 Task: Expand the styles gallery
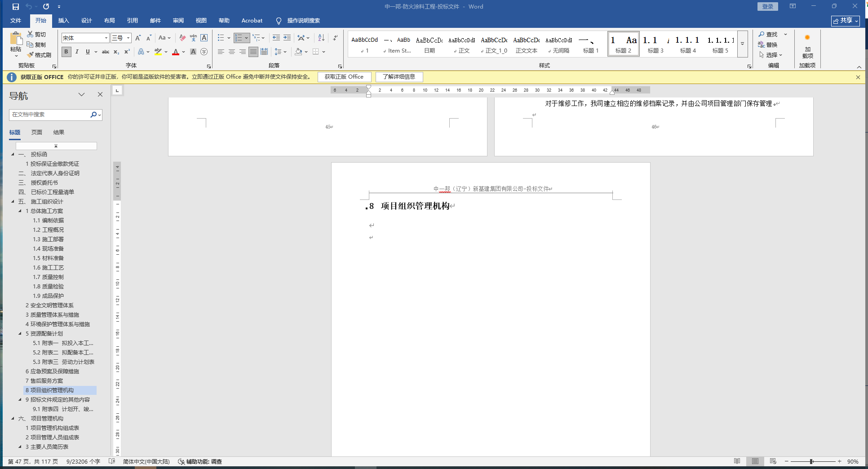tap(742, 44)
